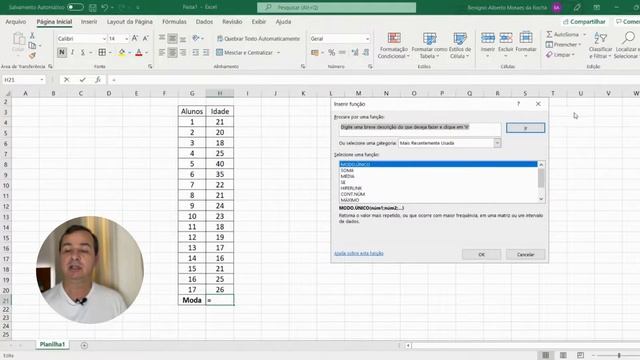Open Classificar e Filtrar
Screen dimensions: 640x360
click(x=600, y=45)
